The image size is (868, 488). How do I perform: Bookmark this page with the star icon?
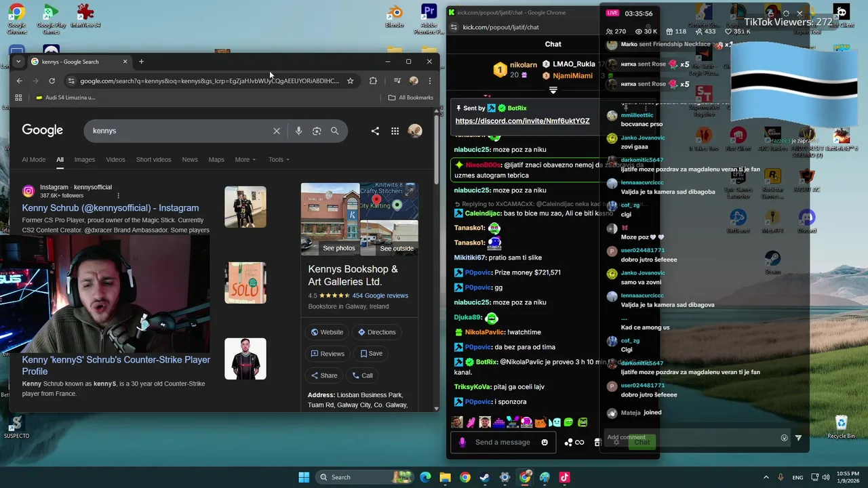[350, 81]
